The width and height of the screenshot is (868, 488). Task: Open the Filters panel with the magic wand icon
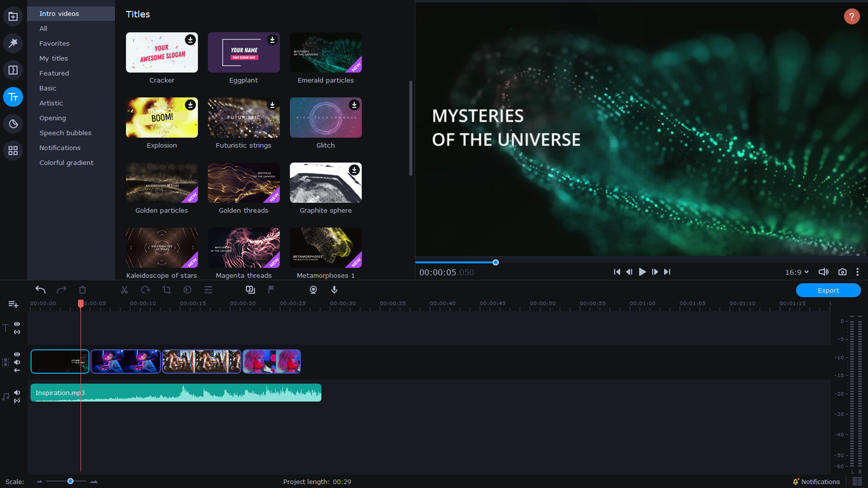(13, 43)
